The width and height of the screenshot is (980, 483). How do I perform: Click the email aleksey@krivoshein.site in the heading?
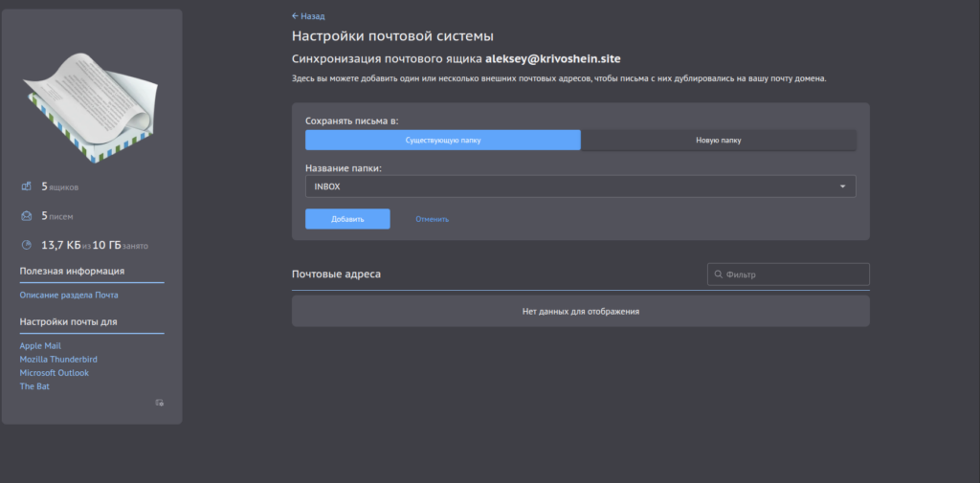pos(553,58)
